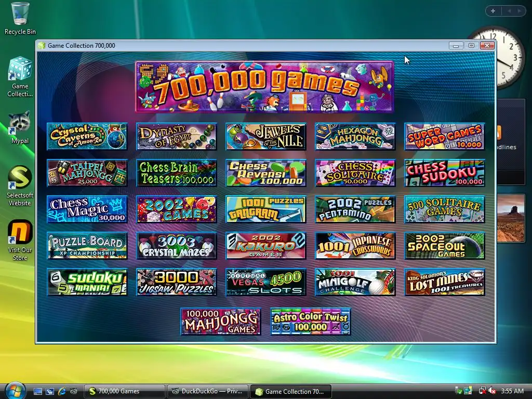Open King Solomon's Lost Mines
Image resolution: width=532 pixels, height=399 pixels.
[x=445, y=282]
